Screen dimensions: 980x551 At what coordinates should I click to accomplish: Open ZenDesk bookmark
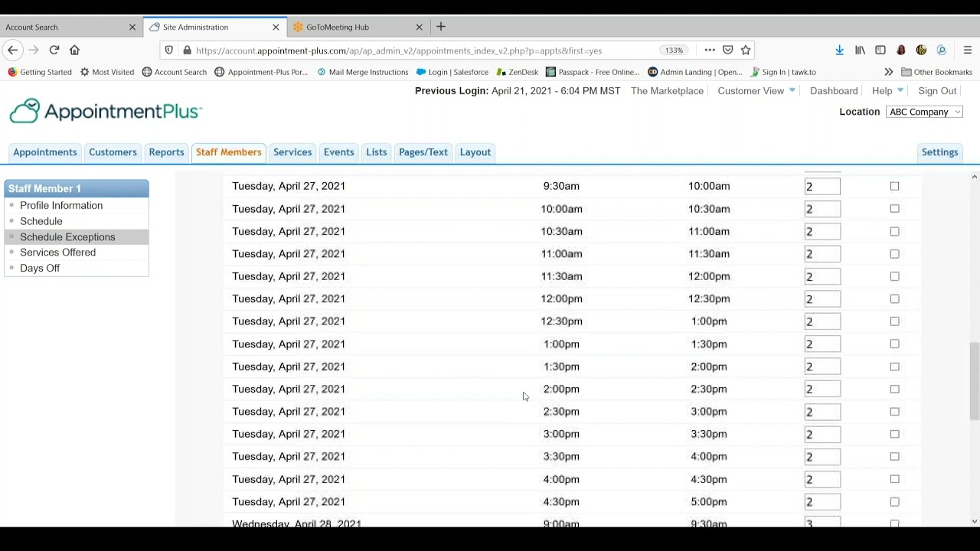(x=518, y=72)
